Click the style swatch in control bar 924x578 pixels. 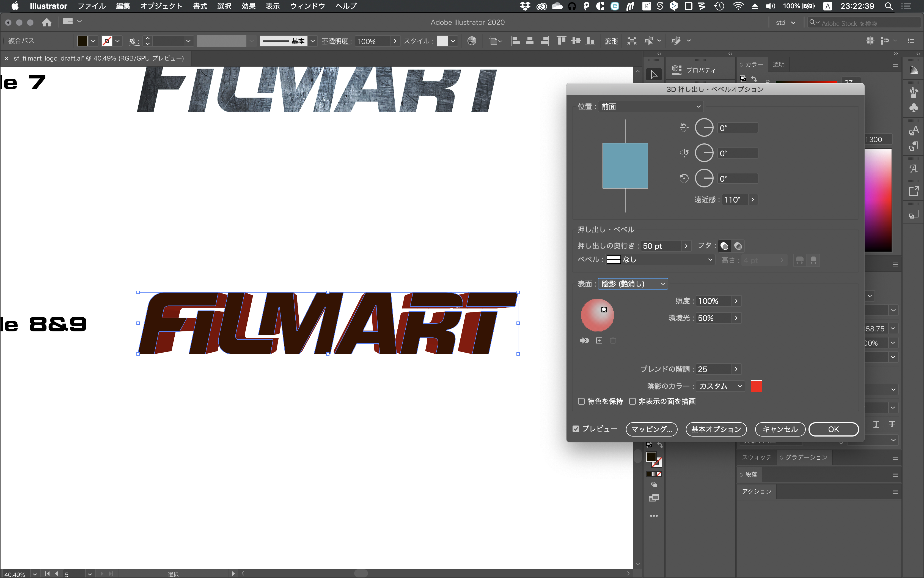[x=442, y=41]
